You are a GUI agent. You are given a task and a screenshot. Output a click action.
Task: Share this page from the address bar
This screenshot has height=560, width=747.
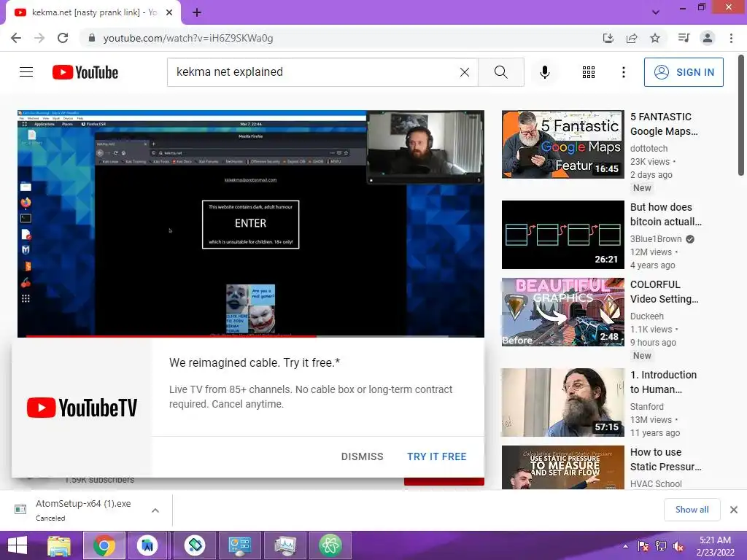coord(632,38)
